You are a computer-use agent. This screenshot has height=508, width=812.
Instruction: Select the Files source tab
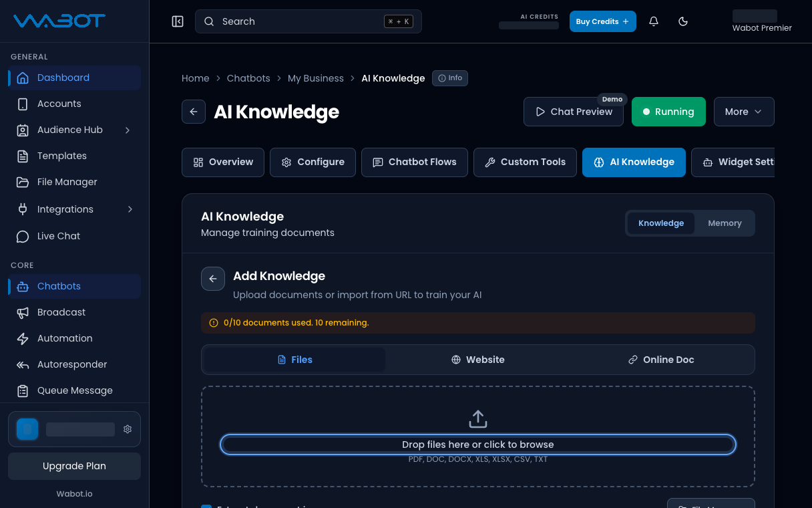294,360
